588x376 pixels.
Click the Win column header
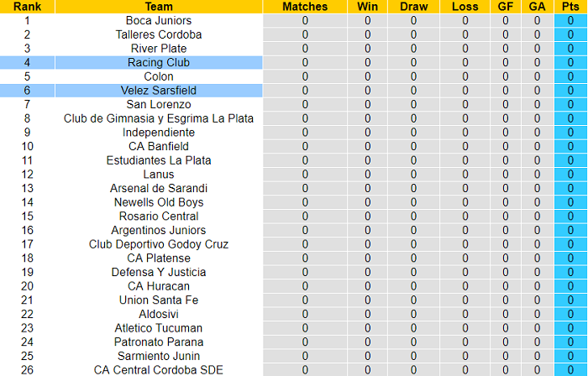point(367,7)
